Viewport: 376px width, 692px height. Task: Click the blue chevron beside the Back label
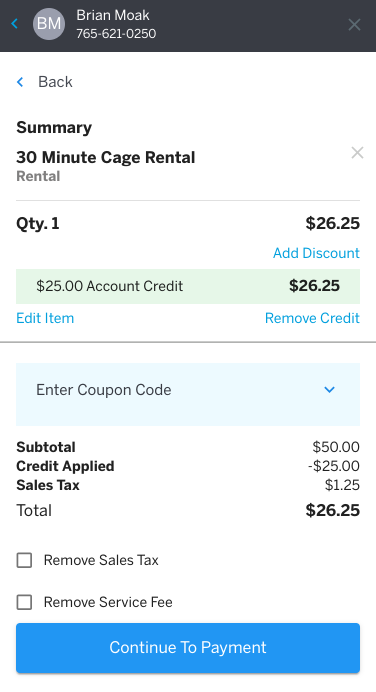(x=20, y=82)
